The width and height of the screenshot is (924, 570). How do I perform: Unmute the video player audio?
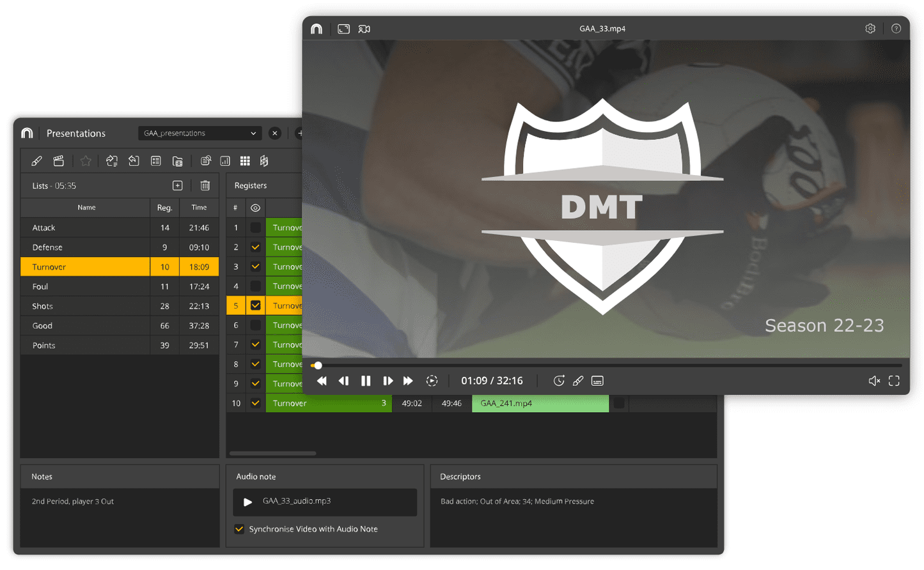tap(874, 381)
